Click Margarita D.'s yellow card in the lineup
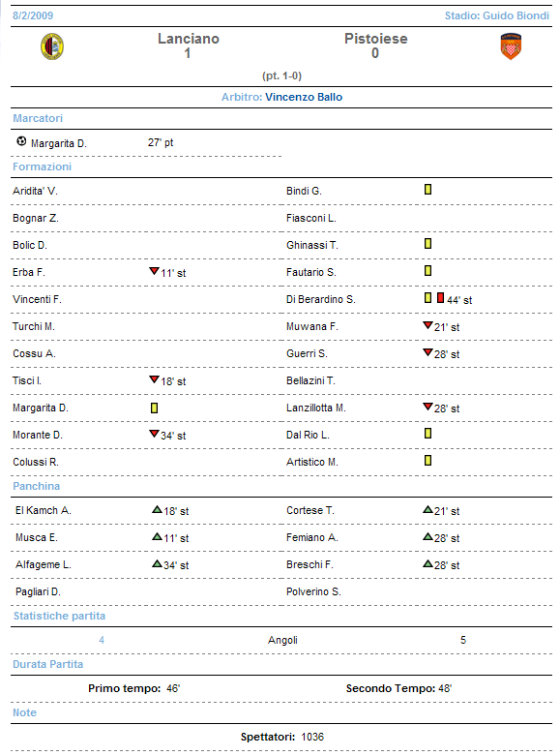 (154, 408)
